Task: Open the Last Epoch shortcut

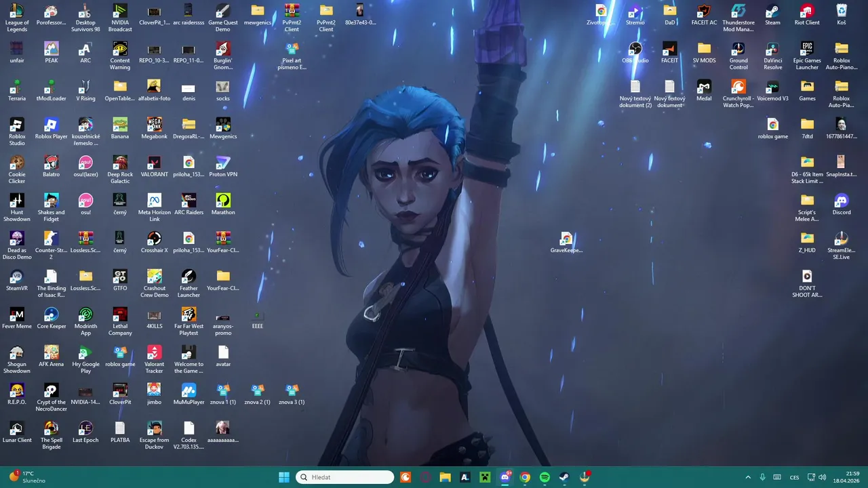Action: (x=85, y=432)
